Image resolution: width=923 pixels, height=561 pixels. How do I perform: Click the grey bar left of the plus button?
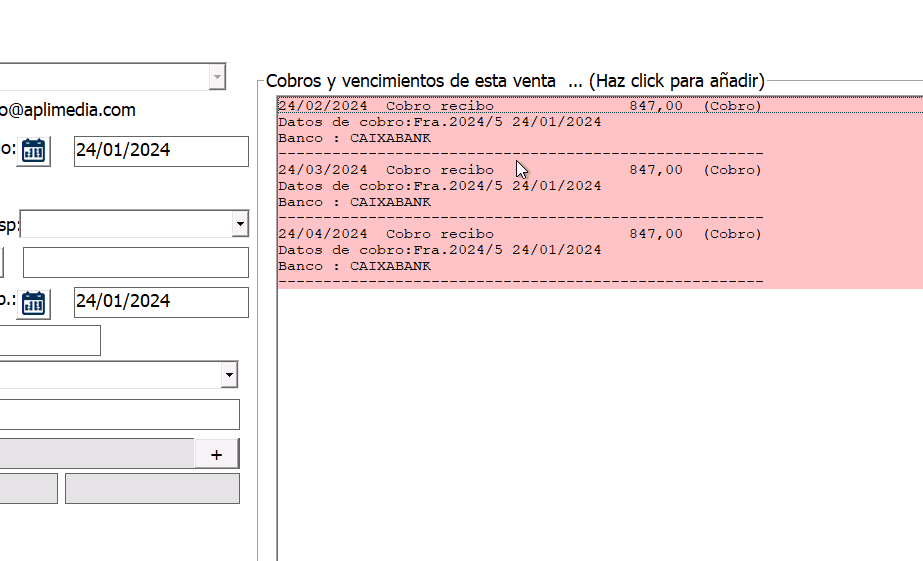[96, 453]
